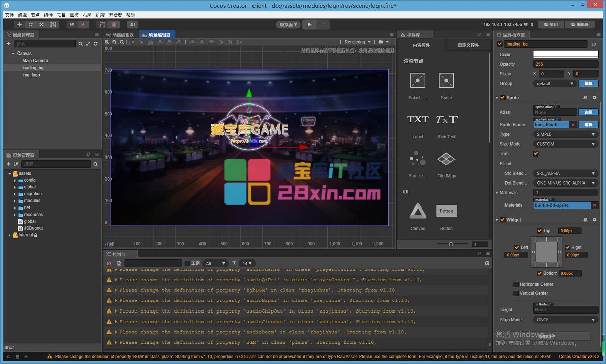Select the Main Camera node
This screenshot has width=606, height=364.
point(35,60)
